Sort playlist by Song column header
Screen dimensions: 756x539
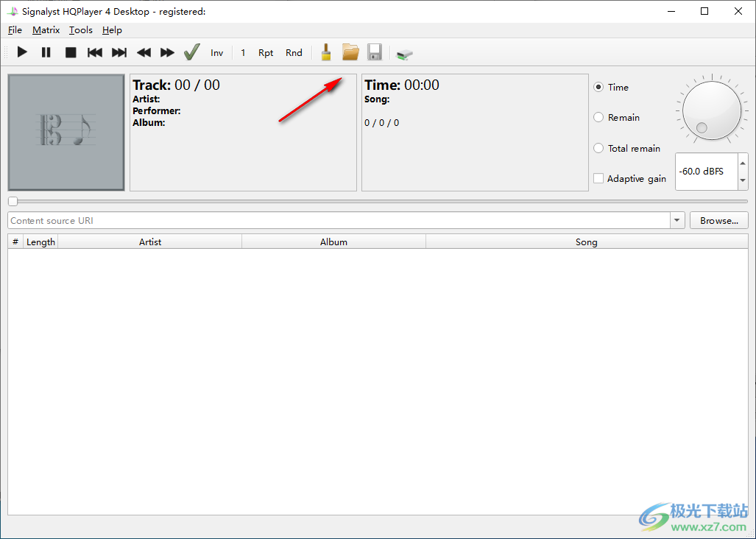[586, 242]
